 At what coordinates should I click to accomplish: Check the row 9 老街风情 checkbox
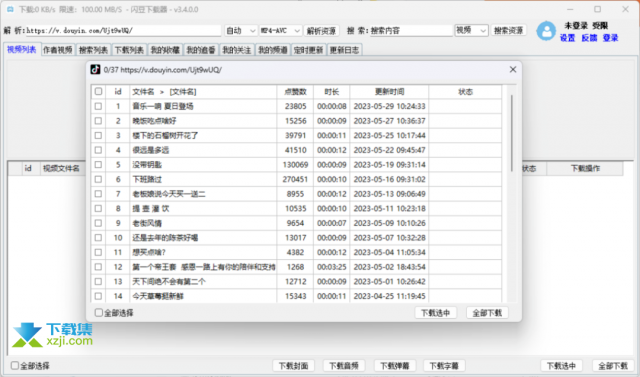tap(98, 223)
